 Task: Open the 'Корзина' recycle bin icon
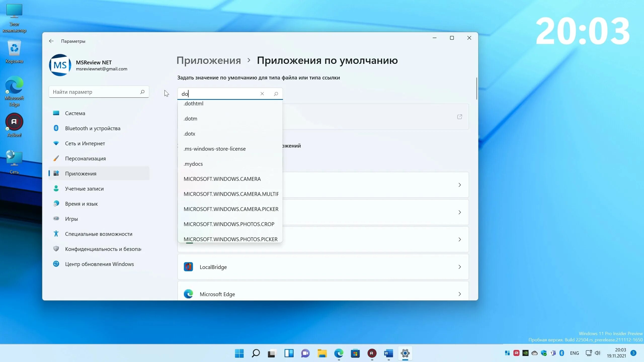(14, 52)
